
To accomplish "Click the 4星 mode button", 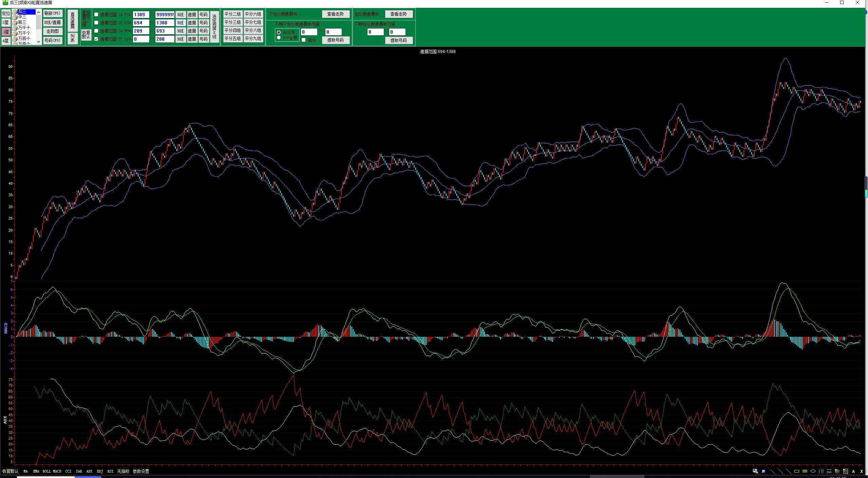I will click(x=6, y=41).
